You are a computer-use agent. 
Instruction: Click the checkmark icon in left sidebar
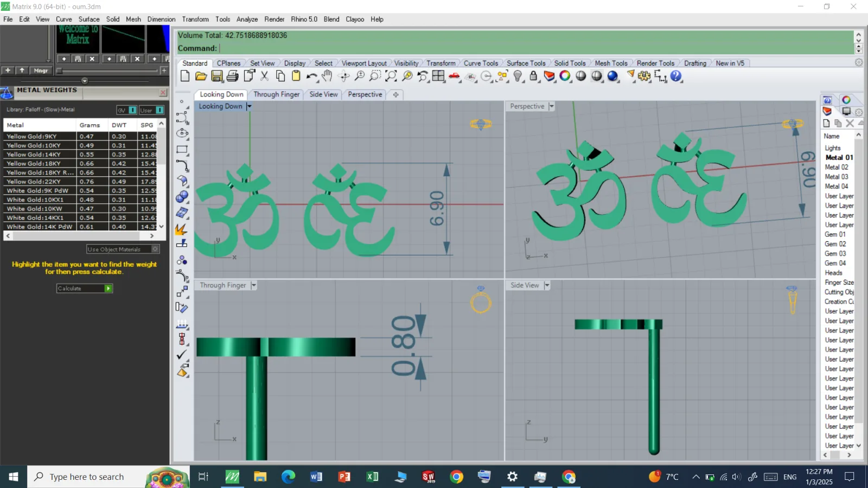pyautogui.click(x=182, y=355)
